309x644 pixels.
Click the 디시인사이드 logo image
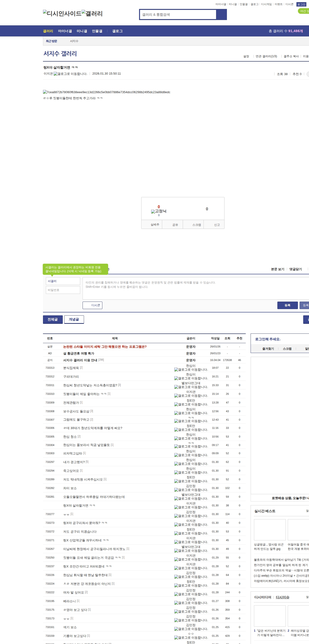point(62,14)
